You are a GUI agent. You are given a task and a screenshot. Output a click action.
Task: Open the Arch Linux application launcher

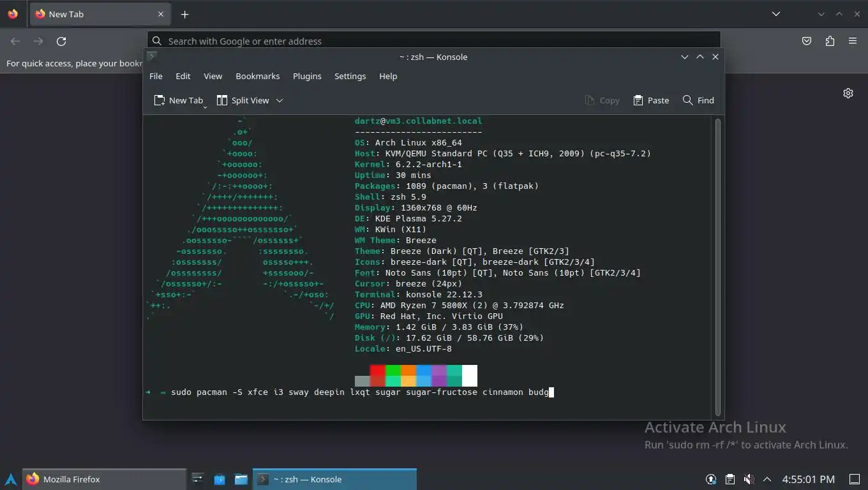(x=11, y=479)
